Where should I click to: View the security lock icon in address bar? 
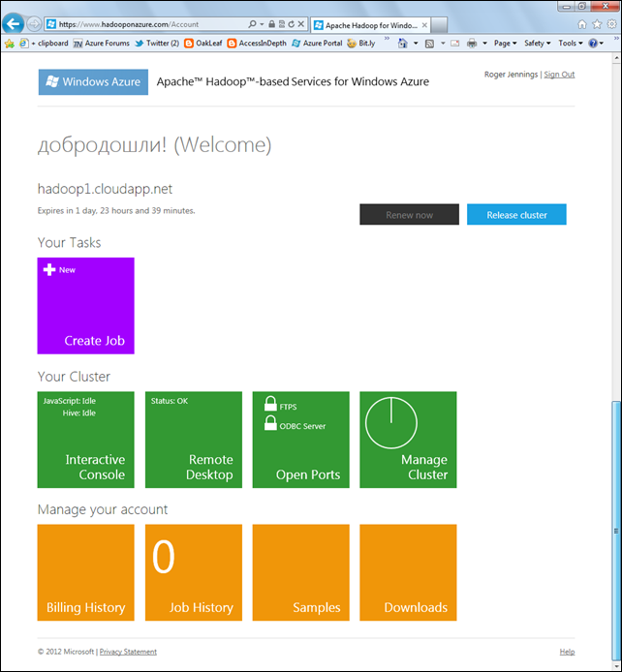click(x=272, y=24)
